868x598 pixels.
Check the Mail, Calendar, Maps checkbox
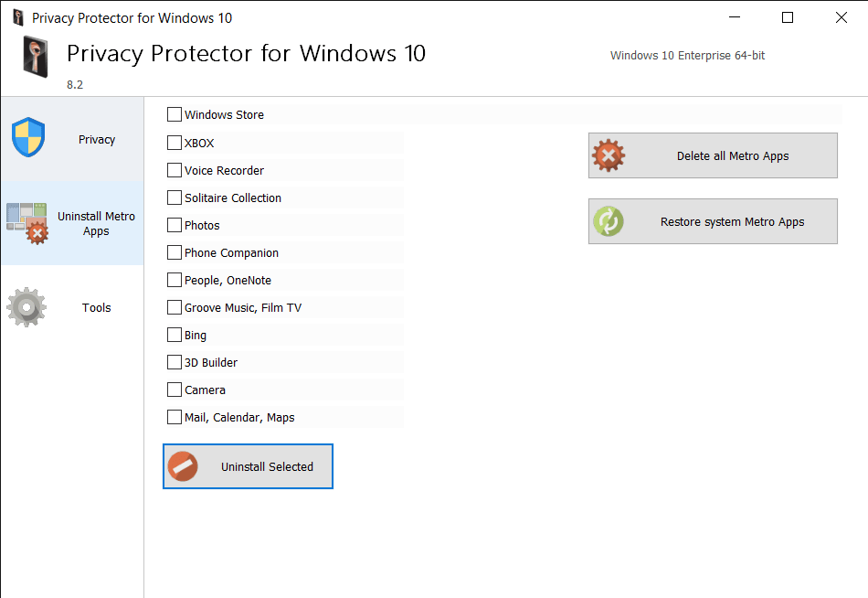(175, 417)
